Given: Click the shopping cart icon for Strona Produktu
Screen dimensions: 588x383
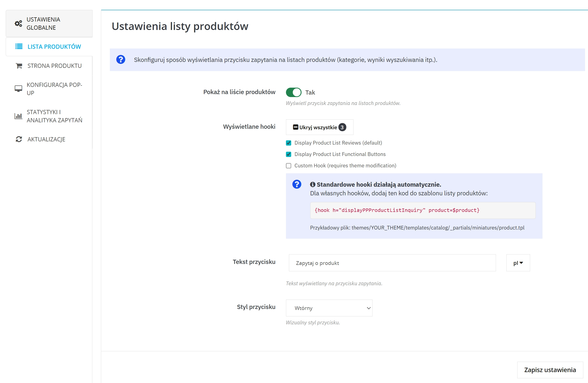Looking at the screenshot, I should point(19,66).
